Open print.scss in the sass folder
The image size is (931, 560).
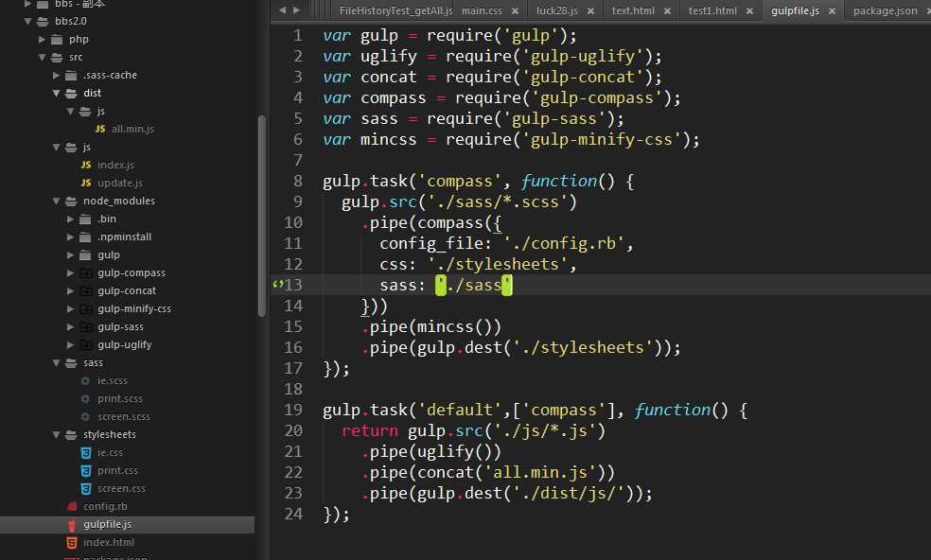click(x=120, y=398)
